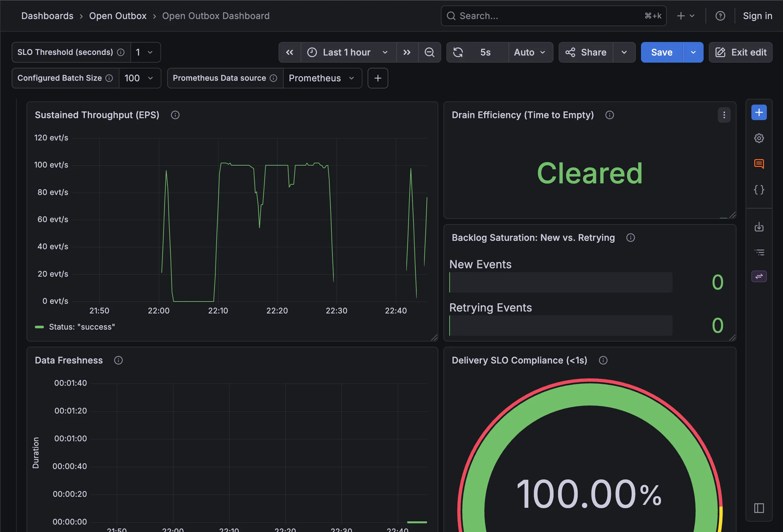Open the top bar plus new menu

pyautogui.click(x=685, y=16)
